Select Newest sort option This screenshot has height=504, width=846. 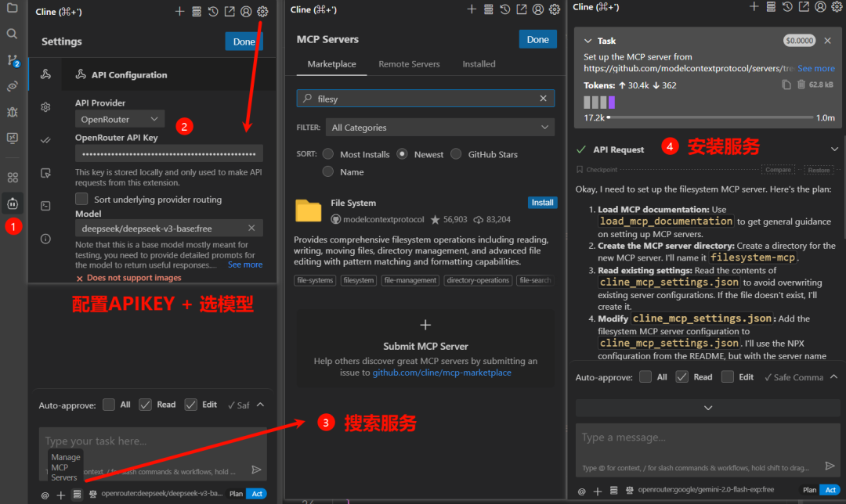point(402,154)
